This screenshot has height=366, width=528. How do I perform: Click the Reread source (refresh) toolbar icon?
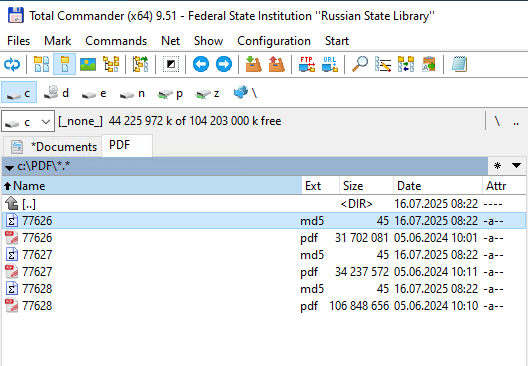coord(12,64)
